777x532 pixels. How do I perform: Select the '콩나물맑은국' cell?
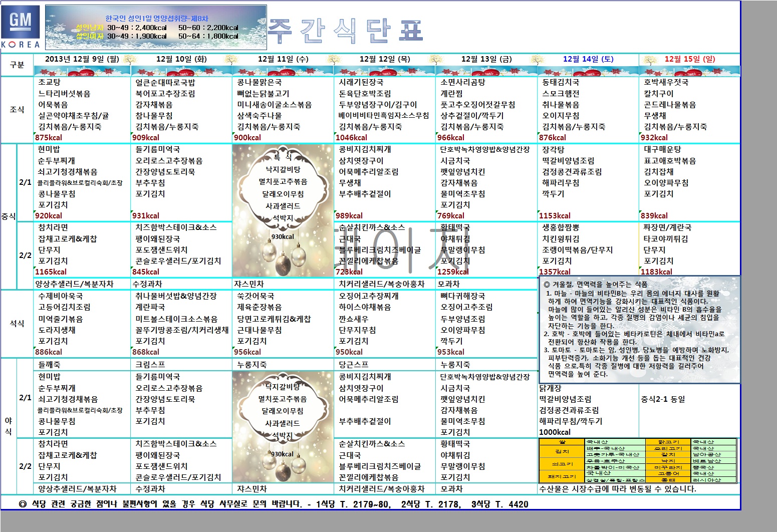point(259,82)
